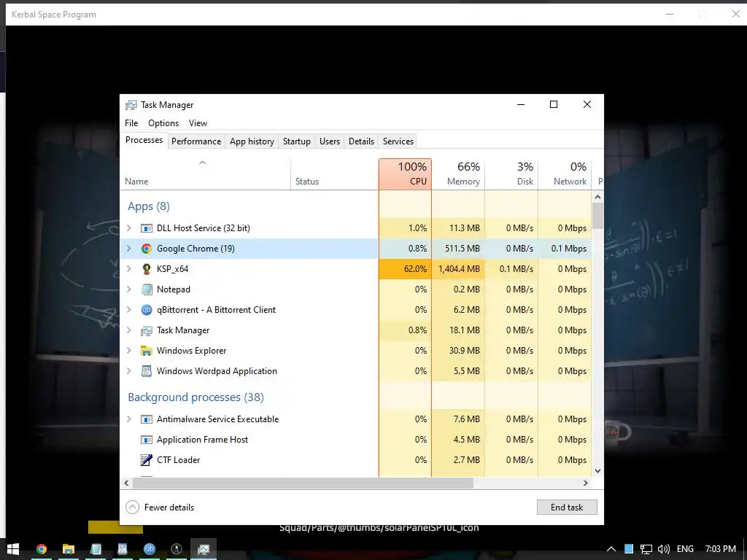Click the KSP_x64 process icon
Screen dimensions: 747x560
pos(146,269)
